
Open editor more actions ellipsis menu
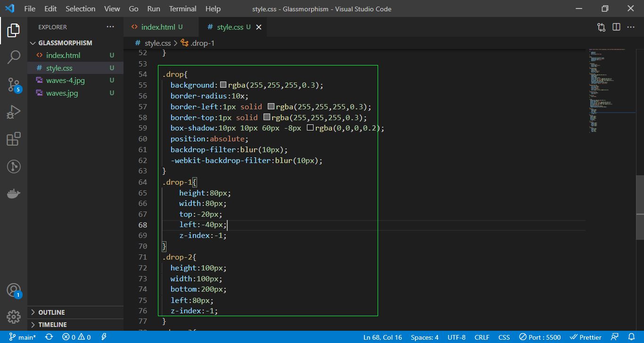pyautogui.click(x=631, y=27)
